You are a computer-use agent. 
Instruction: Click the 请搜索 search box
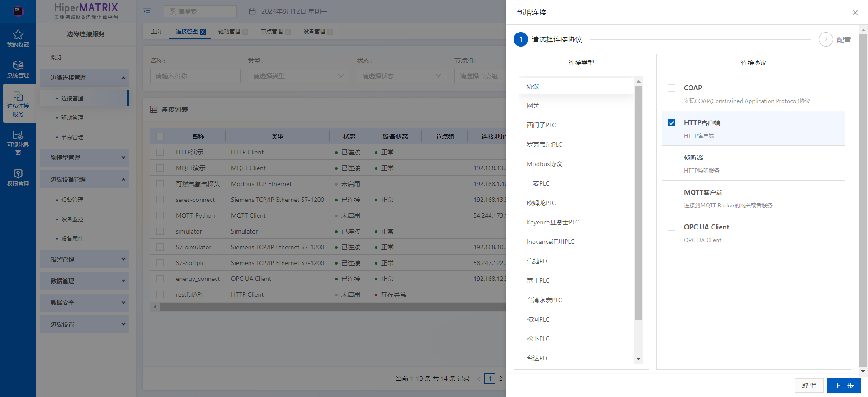click(200, 11)
